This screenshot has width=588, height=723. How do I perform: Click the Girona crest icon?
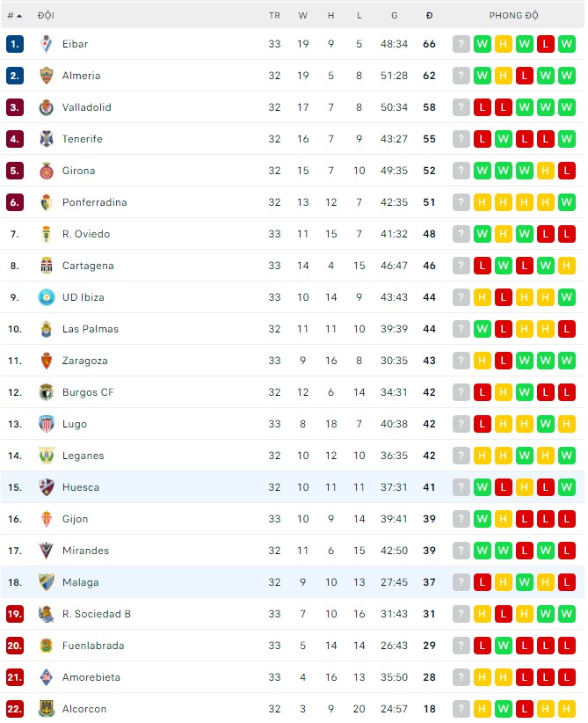(46, 171)
